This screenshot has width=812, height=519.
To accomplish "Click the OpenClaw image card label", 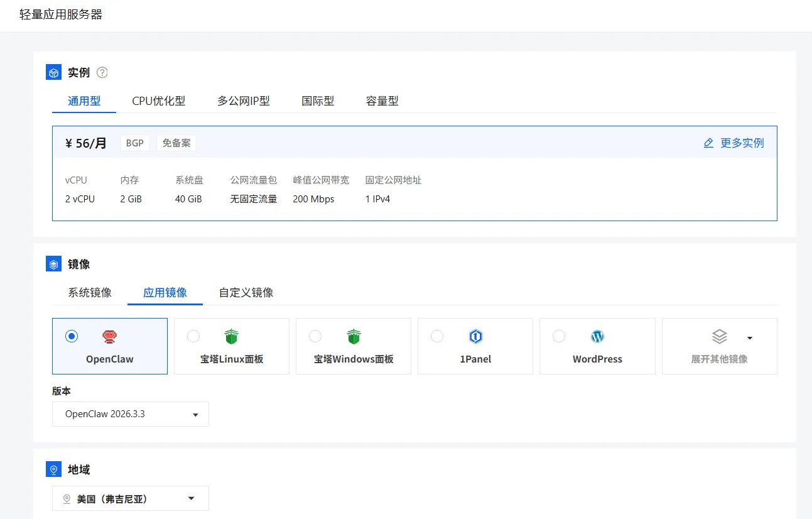I will [110, 359].
